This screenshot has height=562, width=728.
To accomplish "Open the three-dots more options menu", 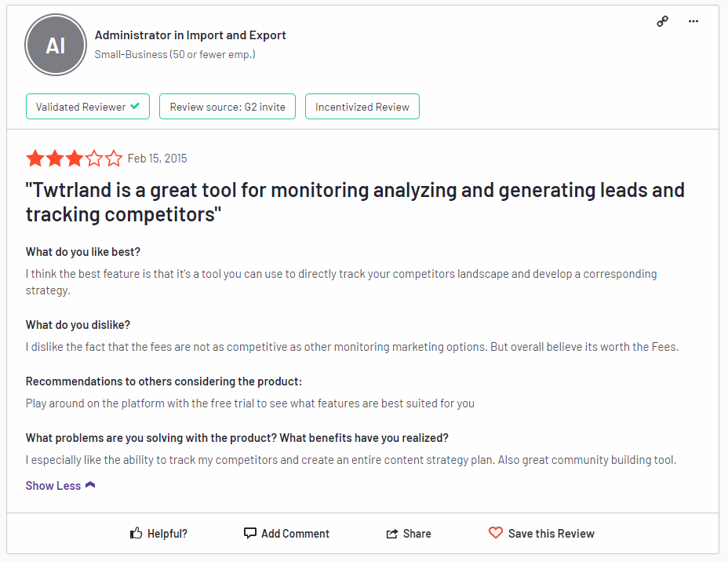I will pyautogui.click(x=693, y=21).
